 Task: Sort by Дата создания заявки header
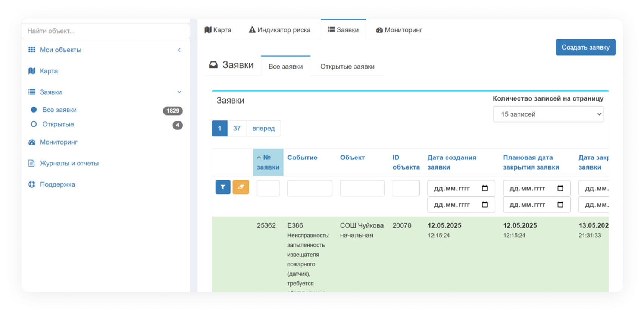point(452,162)
